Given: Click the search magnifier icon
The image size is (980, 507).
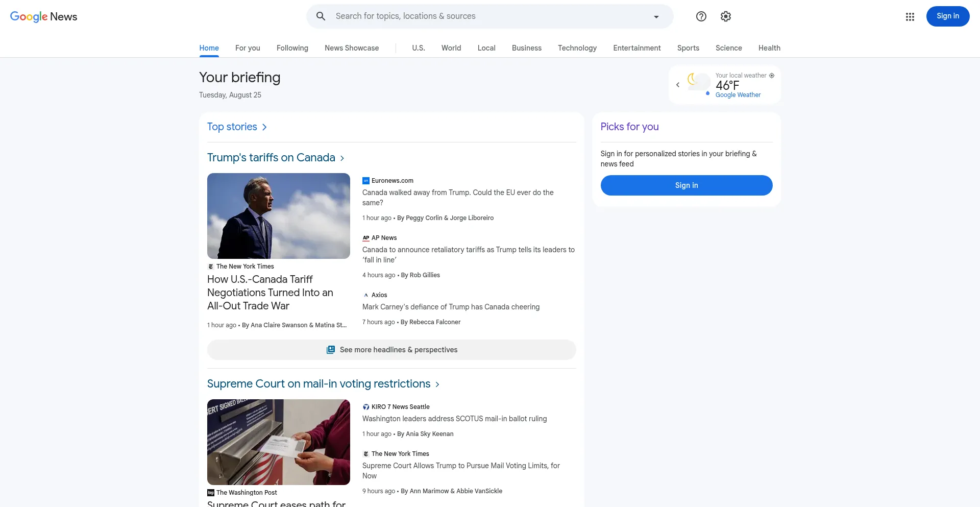Looking at the screenshot, I should (x=321, y=16).
